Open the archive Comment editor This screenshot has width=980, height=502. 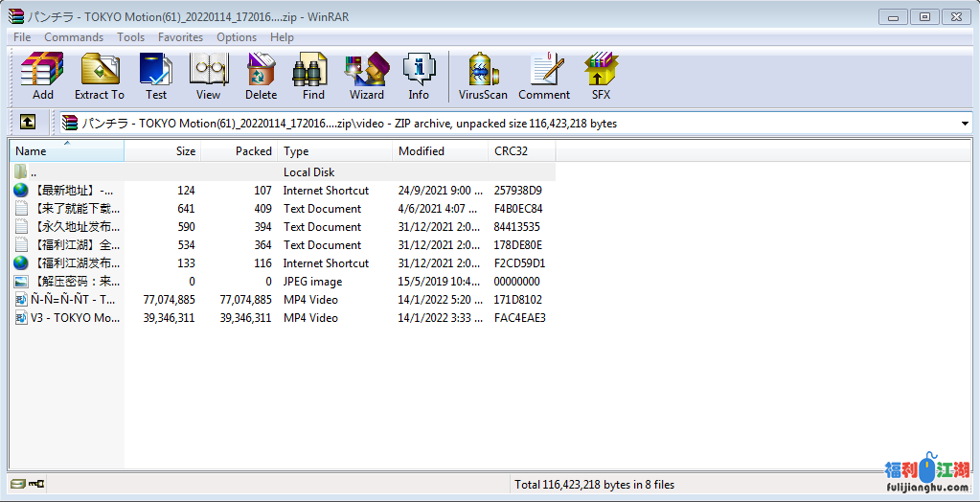[x=544, y=76]
